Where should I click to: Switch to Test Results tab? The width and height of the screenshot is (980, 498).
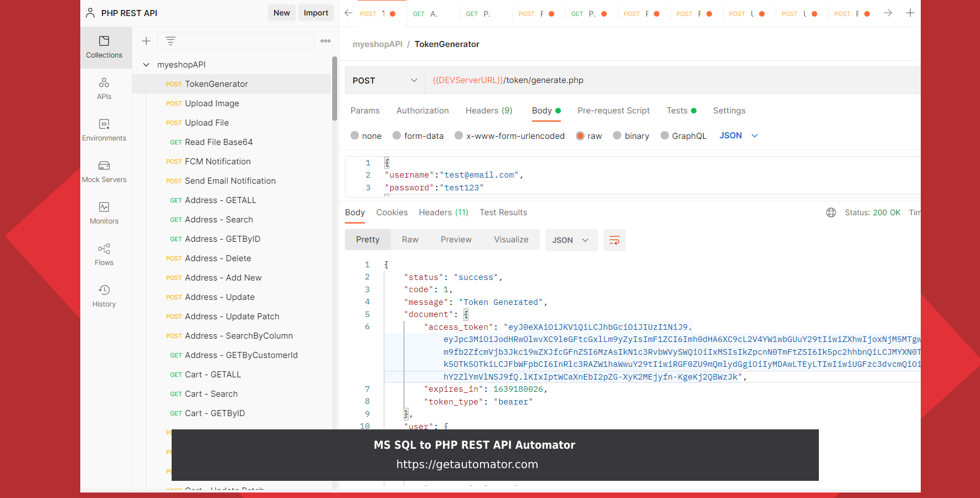503,212
